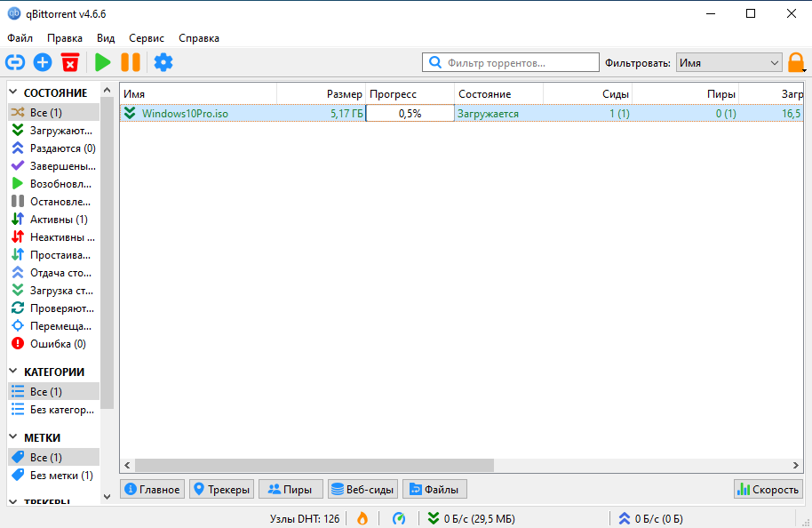Click the add torrent file plus icon
812x528 pixels.
click(x=43, y=63)
